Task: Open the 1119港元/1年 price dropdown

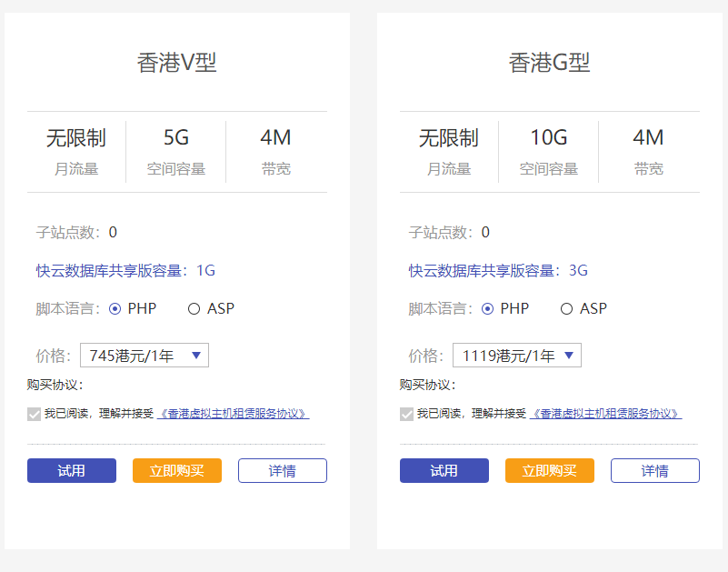Action: 517,356
